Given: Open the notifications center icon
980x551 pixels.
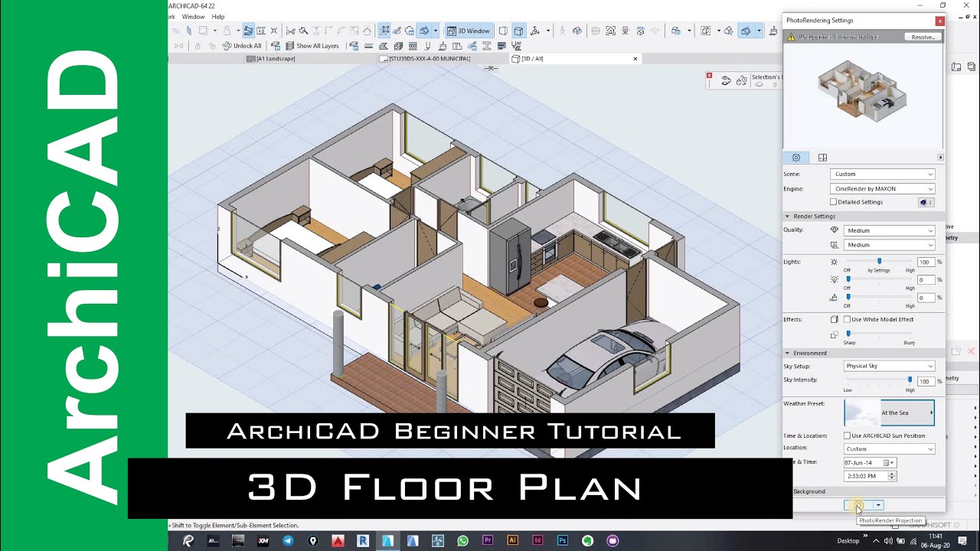Looking at the screenshot, I should click(x=962, y=540).
